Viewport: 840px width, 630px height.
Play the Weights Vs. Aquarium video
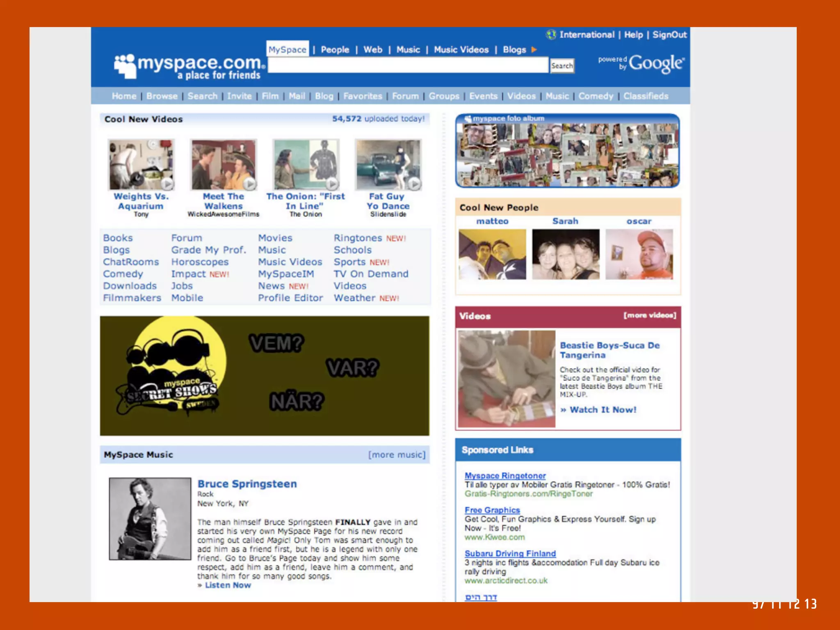click(167, 183)
